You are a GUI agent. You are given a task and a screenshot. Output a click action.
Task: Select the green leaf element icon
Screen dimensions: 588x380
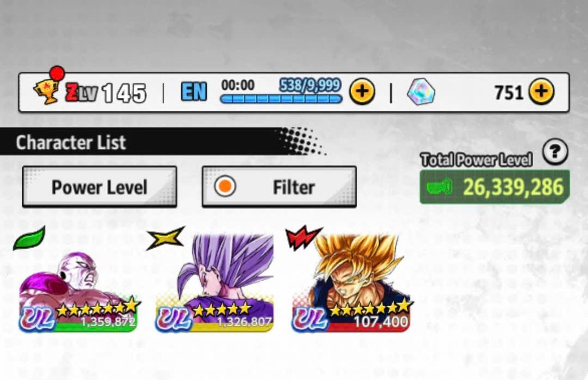(29, 238)
